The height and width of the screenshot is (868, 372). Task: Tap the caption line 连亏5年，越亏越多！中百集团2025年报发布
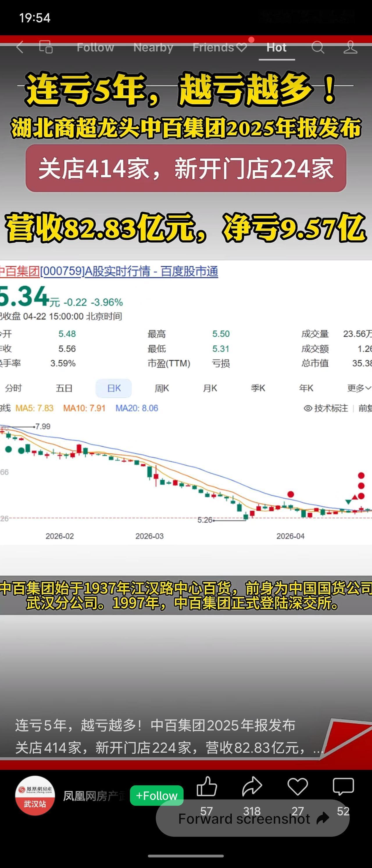click(155, 725)
